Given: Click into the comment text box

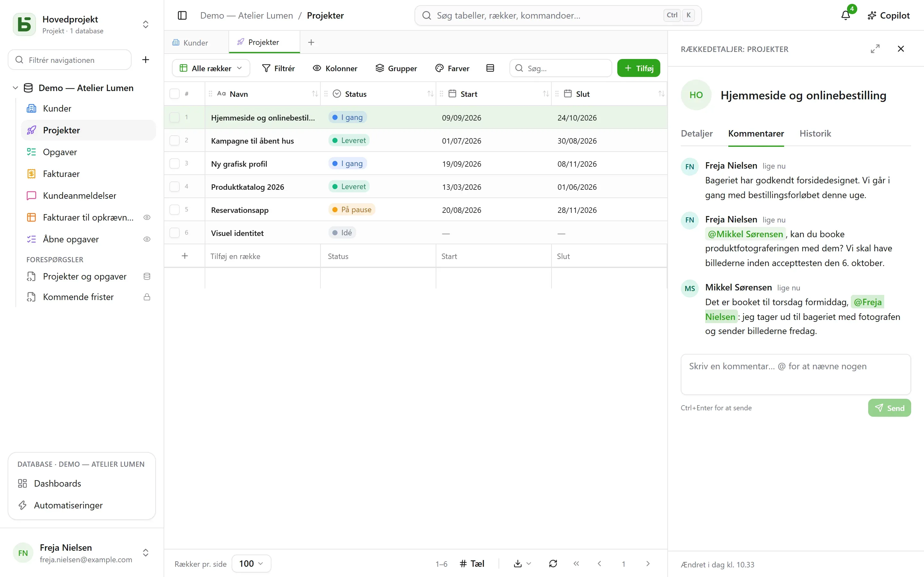Looking at the screenshot, I should 795,374.
